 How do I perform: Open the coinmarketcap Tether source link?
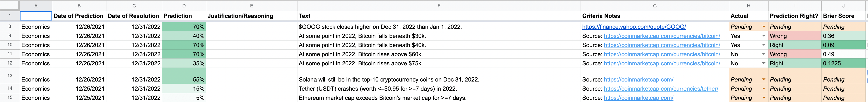click(x=661, y=89)
